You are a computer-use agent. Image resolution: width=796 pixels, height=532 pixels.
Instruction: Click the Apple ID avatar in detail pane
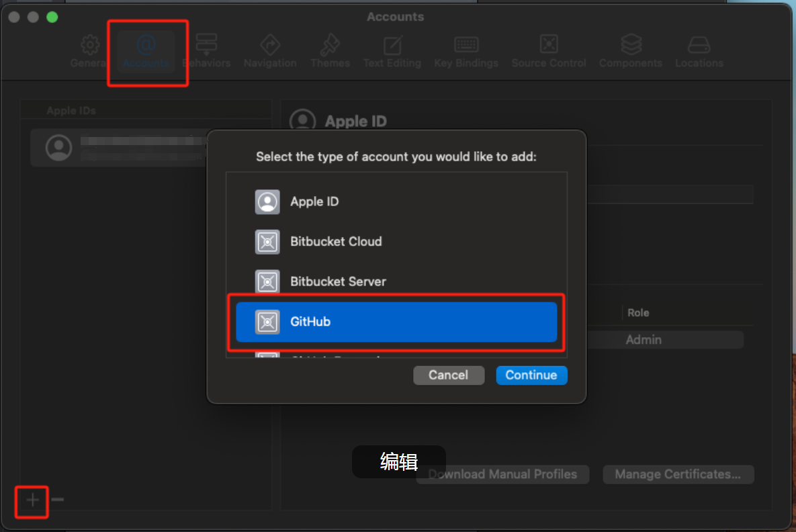pos(302,121)
